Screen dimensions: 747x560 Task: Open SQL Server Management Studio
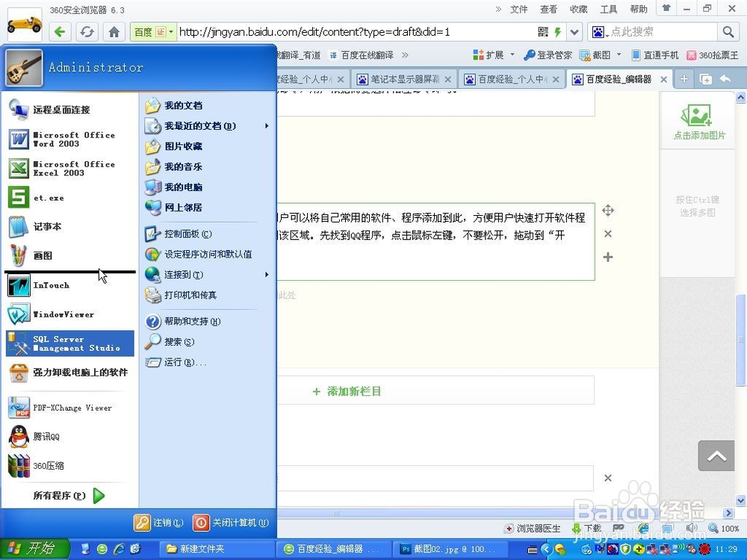(x=70, y=343)
